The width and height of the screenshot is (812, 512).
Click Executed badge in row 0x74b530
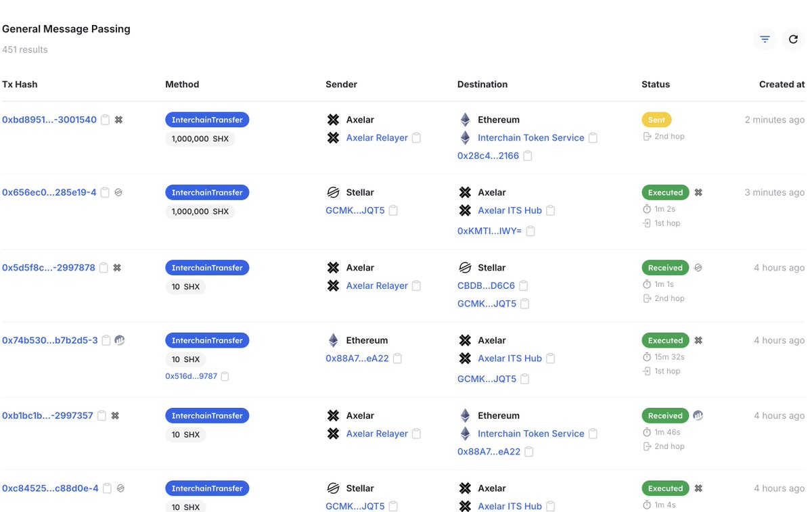click(665, 341)
